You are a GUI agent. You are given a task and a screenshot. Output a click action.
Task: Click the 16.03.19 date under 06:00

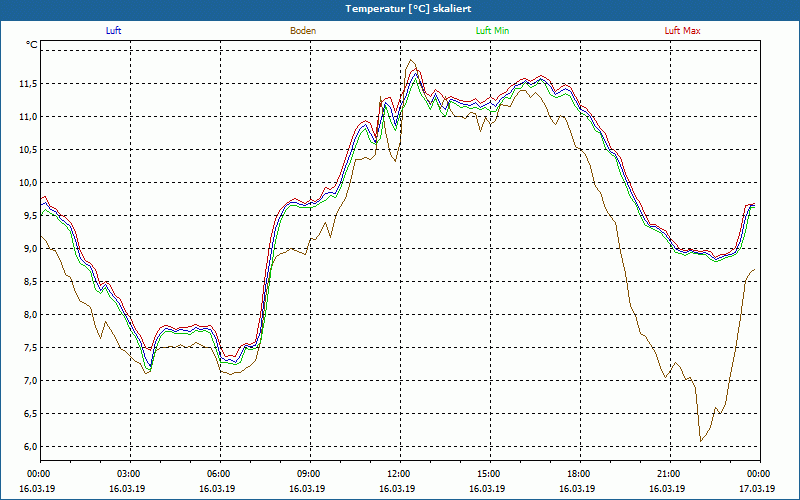pos(217,489)
